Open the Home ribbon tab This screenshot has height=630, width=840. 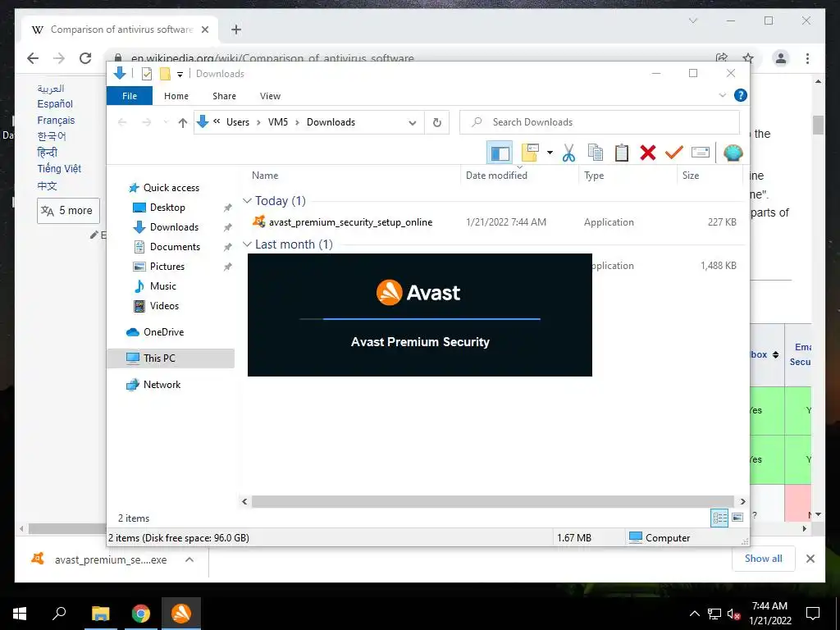tap(176, 96)
